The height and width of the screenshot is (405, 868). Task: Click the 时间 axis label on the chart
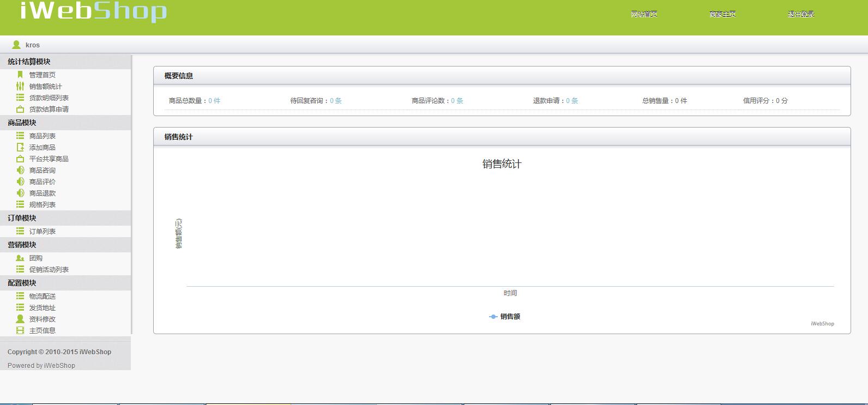coord(510,293)
